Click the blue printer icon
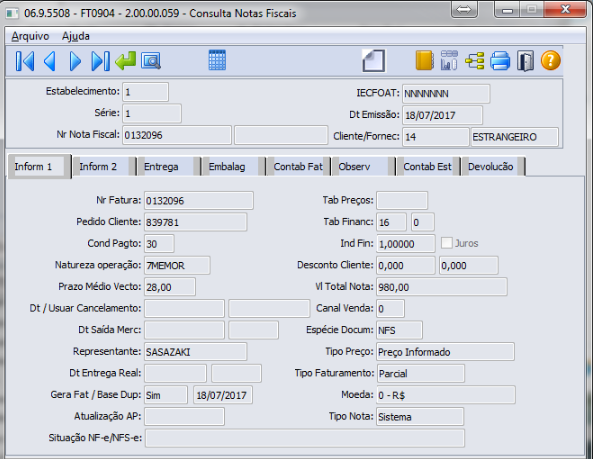The width and height of the screenshot is (593, 459). click(x=500, y=60)
